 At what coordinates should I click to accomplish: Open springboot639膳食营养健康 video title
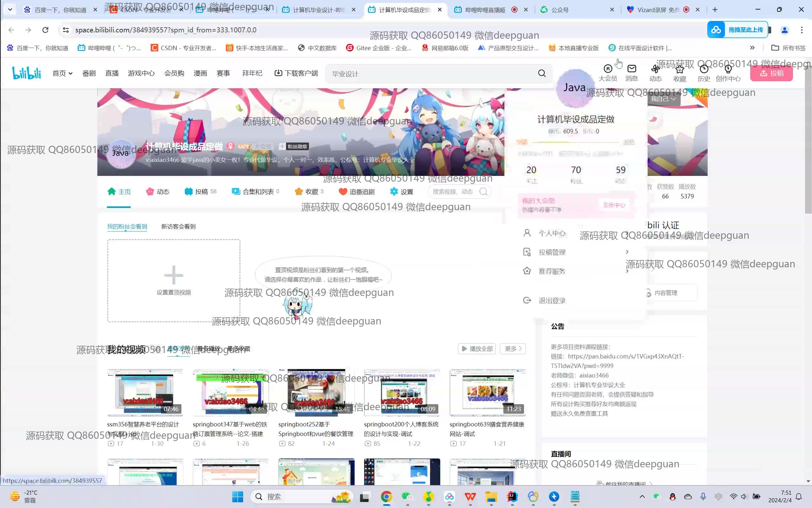pos(487,429)
